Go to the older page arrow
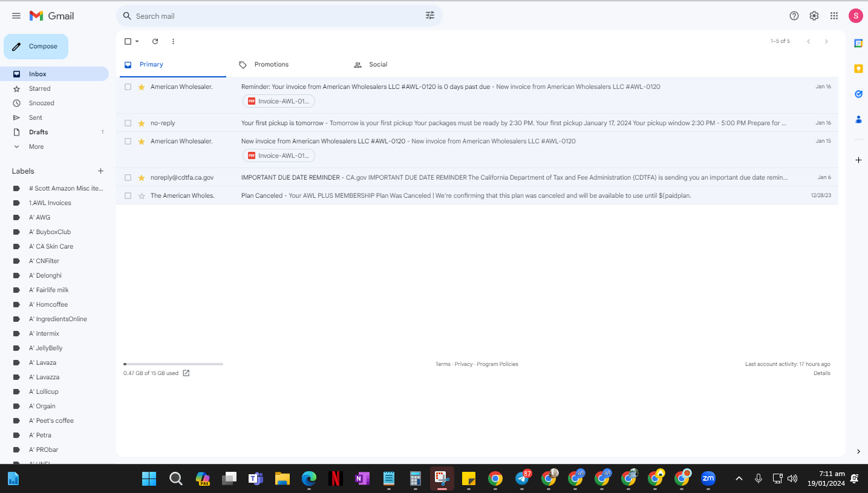This screenshot has width=868, height=493. 826,41
